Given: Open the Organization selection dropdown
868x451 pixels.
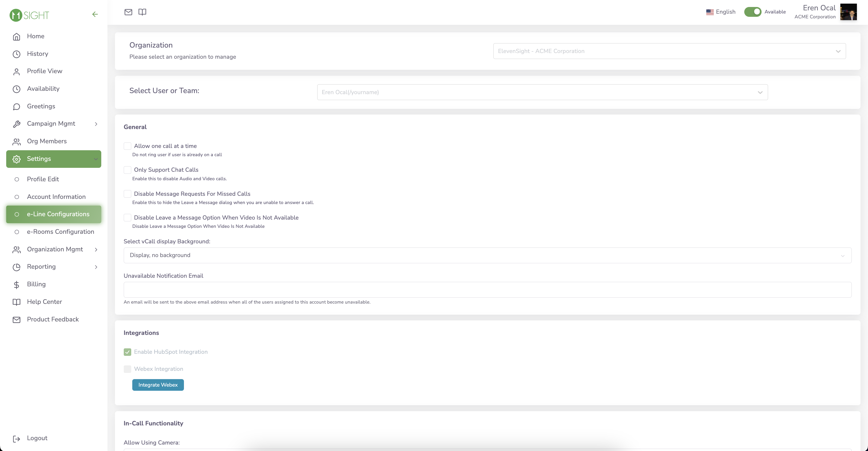Looking at the screenshot, I should (x=669, y=51).
